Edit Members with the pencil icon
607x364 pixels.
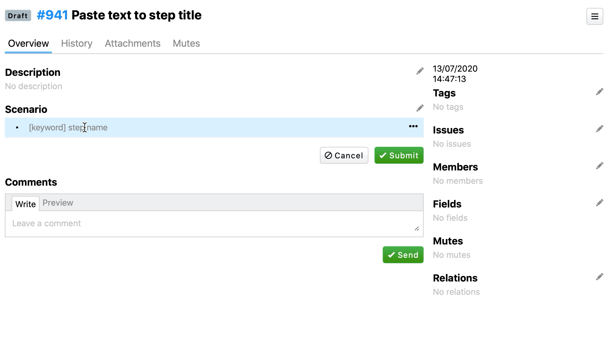[599, 166]
